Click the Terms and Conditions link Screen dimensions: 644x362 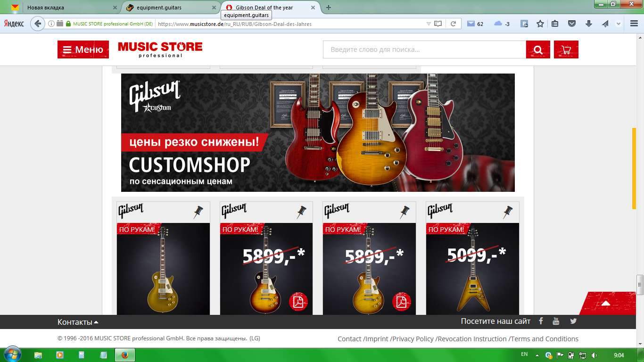(x=545, y=339)
